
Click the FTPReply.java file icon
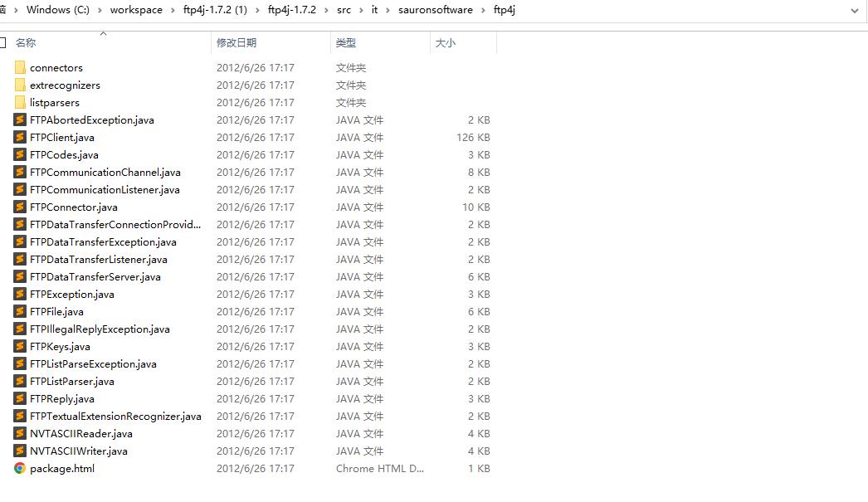pyautogui.click(x=20, y=398)
